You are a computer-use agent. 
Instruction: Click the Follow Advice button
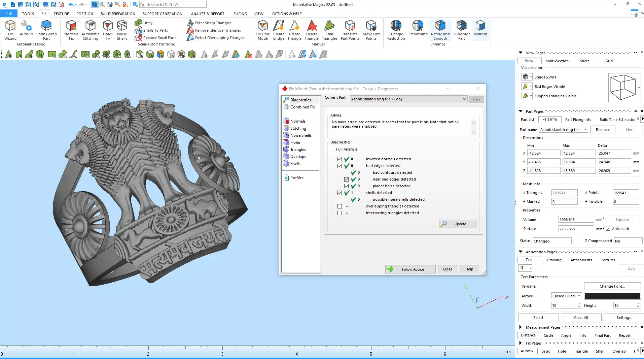[410, 269]
